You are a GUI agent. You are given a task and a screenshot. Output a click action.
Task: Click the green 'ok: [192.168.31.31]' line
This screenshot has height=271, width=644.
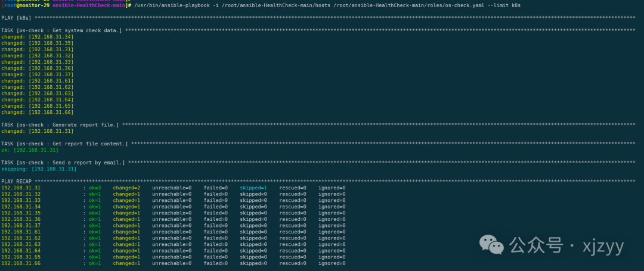point(29,150)
